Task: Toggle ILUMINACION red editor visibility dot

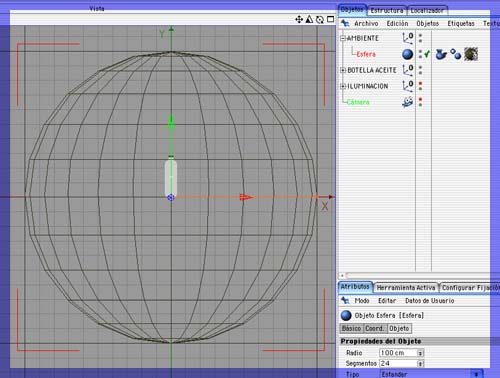Action: [x=420, y=83]
